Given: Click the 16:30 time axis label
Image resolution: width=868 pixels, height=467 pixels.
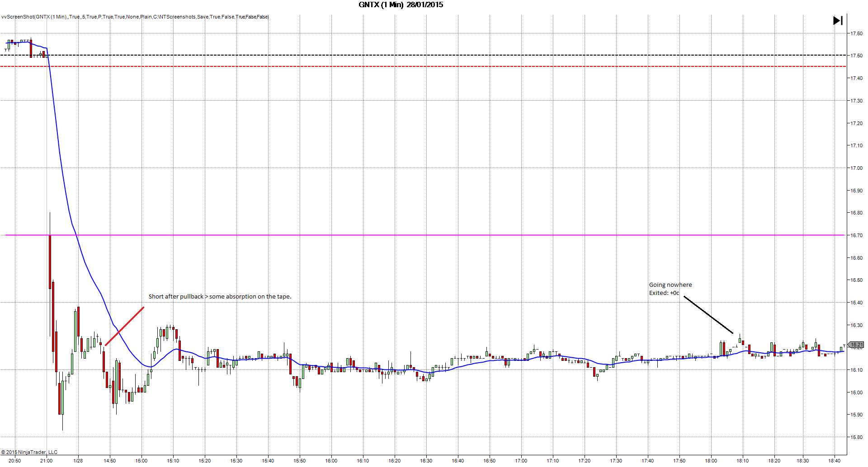Looking at the screenshot, I should tap(426, 461).
